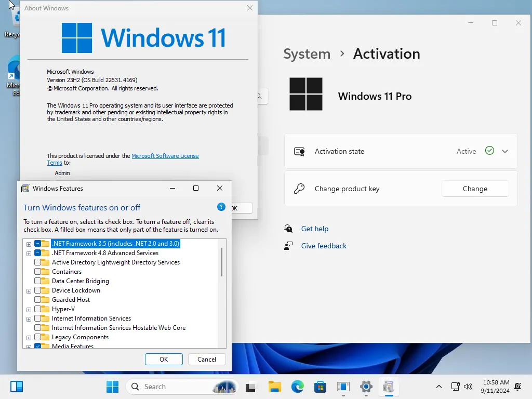Select Guarded Host feature label
This screenshot has width=532, height=399.
click(71, 300)
